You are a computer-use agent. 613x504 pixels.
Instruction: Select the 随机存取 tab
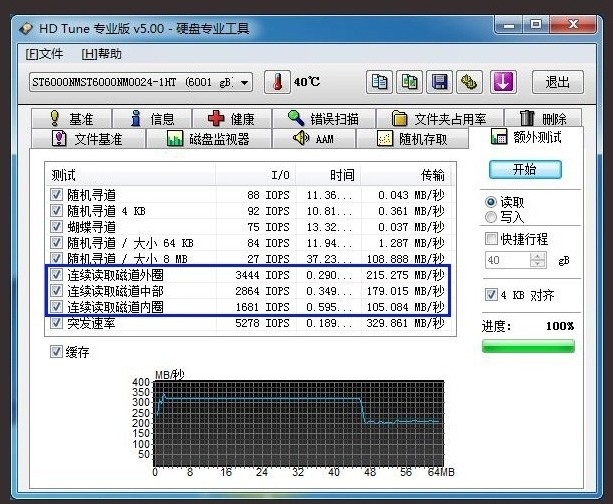(412, 139)
